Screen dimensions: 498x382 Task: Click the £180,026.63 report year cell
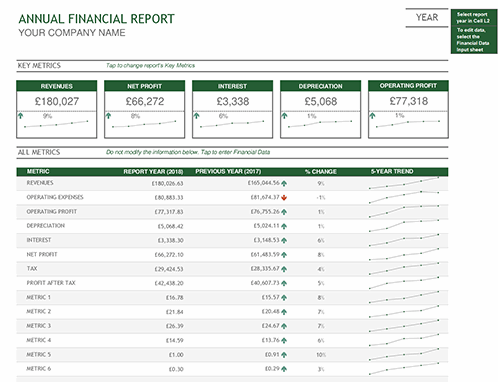coord(167,183)
